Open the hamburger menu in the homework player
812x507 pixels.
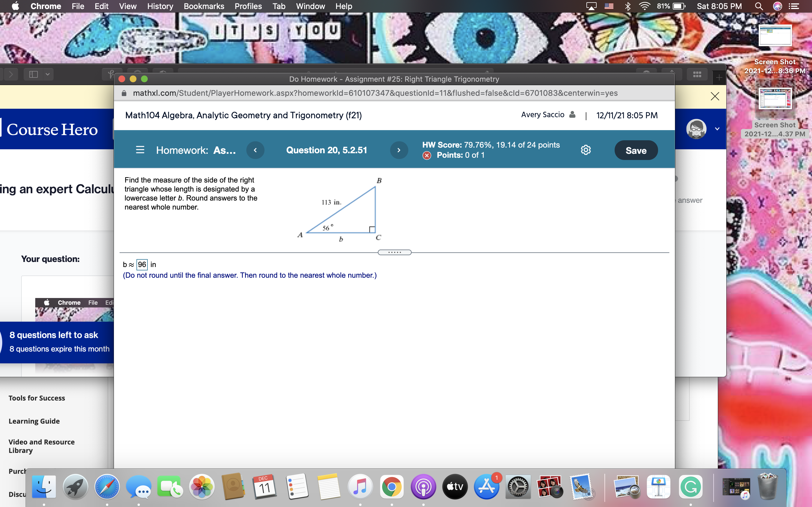(140, 150)
